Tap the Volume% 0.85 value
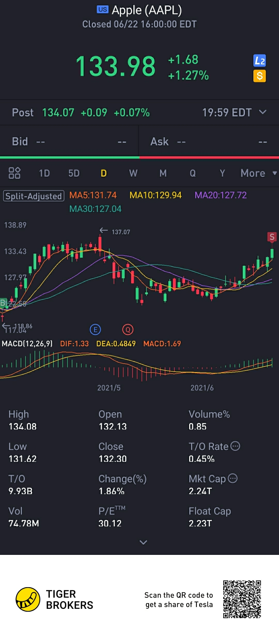This screenshot has height=644, width=279. [198, 426]
